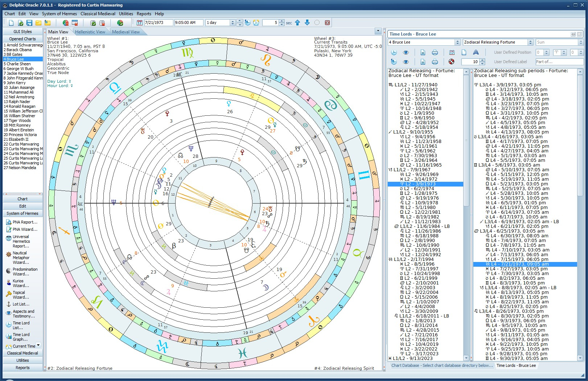Collapse left sidebar with small red arrow
588x381 pixels.
click(44, 32)
